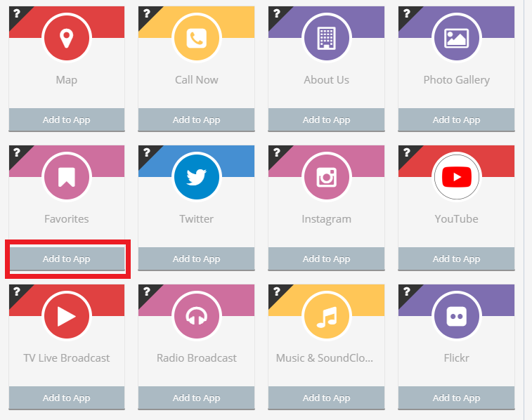The width and height of the screenshot is (532, 420).
Task: Click the "About Us" label text
Action: coord(326,80)
